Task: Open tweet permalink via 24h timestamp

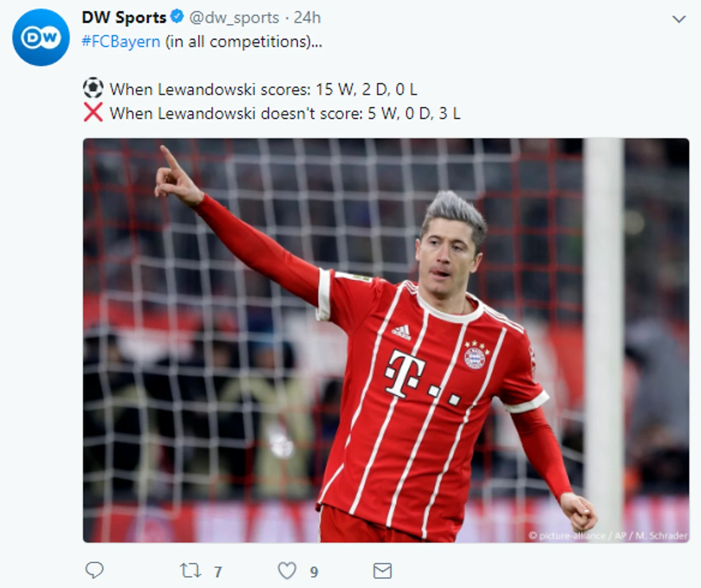Action: [307, 17]
